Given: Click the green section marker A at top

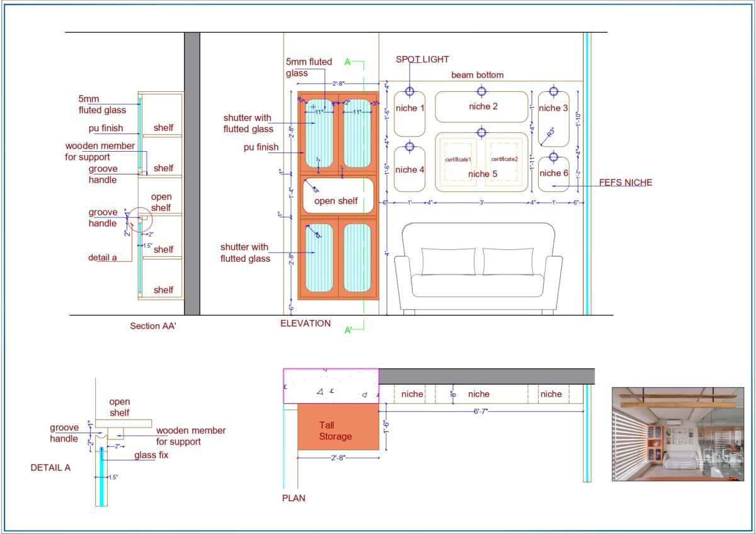Looking at the screenshot, I should pos(347,62).
